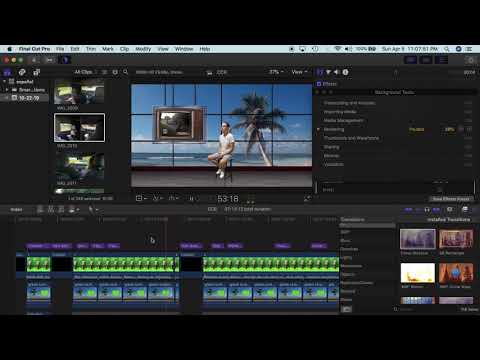Open the Titles and Generators sidebar
Screen dimensions: 480x360
click(36, 72)
